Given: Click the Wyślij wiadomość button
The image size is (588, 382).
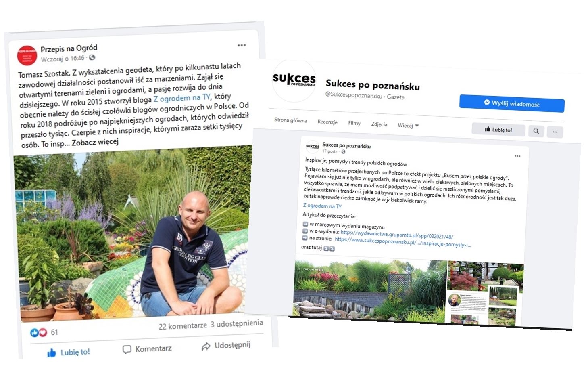Looking at the screenshot, I should pos(512,104).
